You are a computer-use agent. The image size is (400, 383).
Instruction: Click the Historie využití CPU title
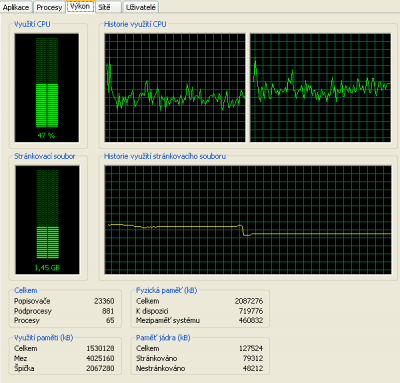click(135, 24)
